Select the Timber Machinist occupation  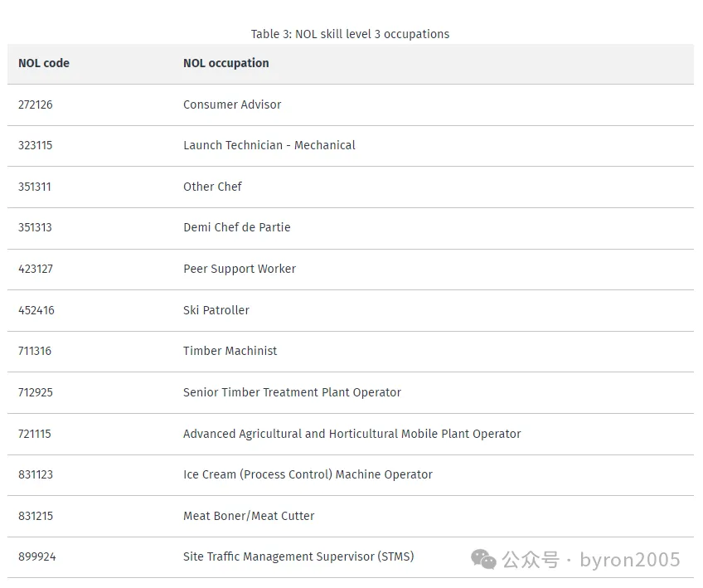230,351
